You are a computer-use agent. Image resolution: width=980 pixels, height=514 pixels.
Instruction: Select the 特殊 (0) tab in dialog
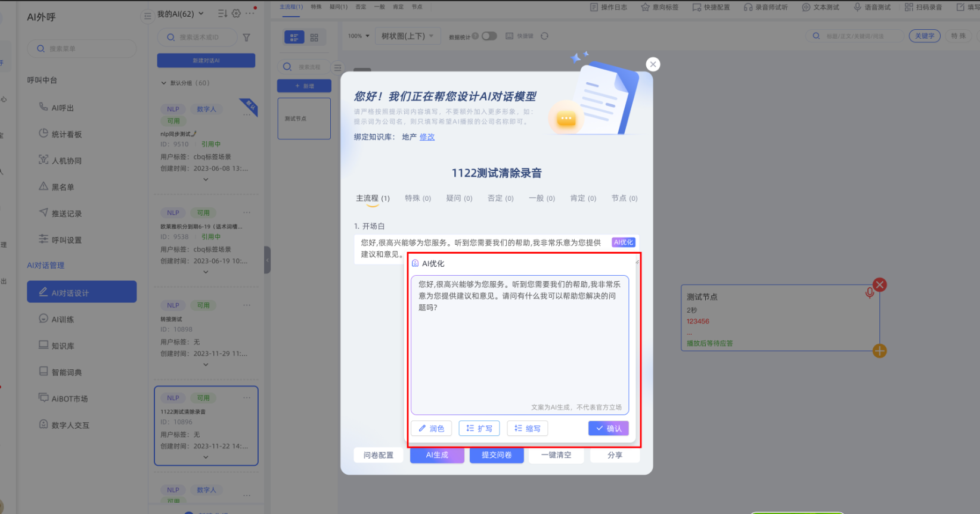pyautogui.click(x=417, y=198)
